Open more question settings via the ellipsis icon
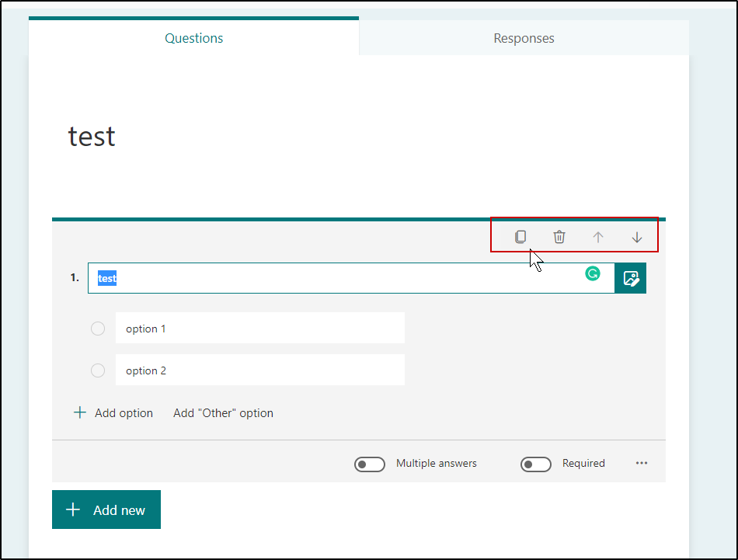Viewport: 738px width, 560px height. pyautogui.click(x=642, y=463)
